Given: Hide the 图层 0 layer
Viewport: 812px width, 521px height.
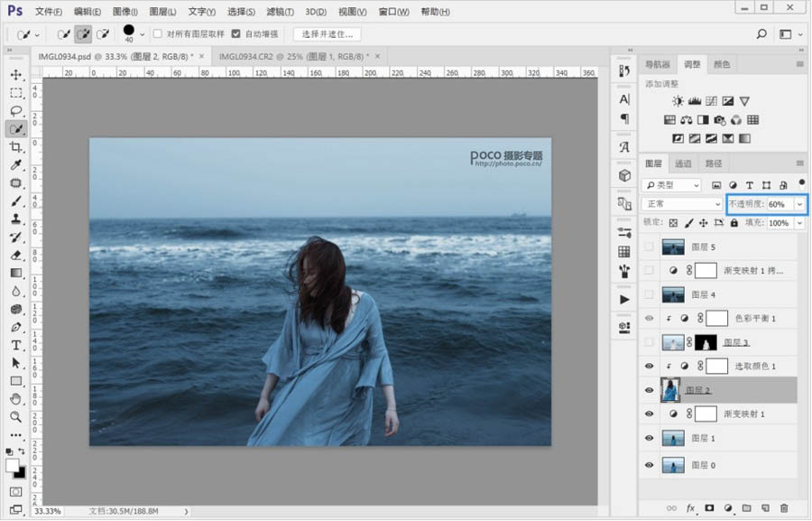Looking at the screenshot, I should (649, 465).
